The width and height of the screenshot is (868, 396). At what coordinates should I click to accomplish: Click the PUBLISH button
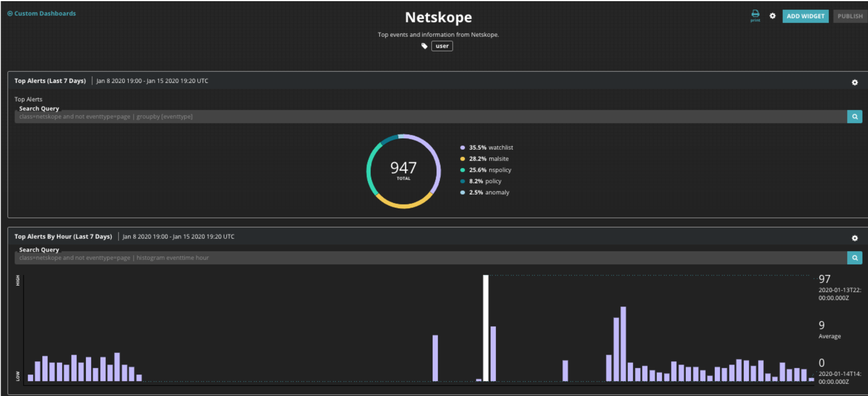[x=850, y=16]
